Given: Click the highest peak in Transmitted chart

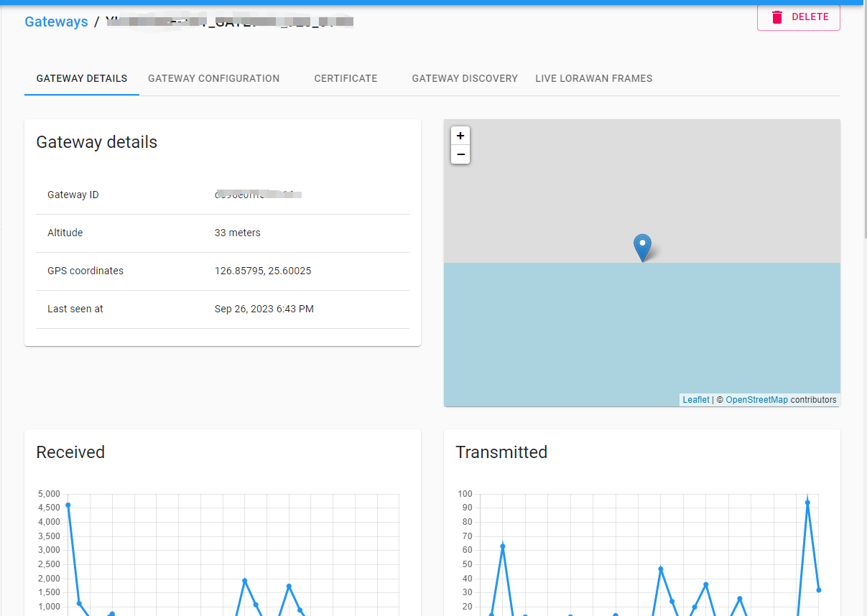Looking at the screenshot, I should (x=807, y=503).
